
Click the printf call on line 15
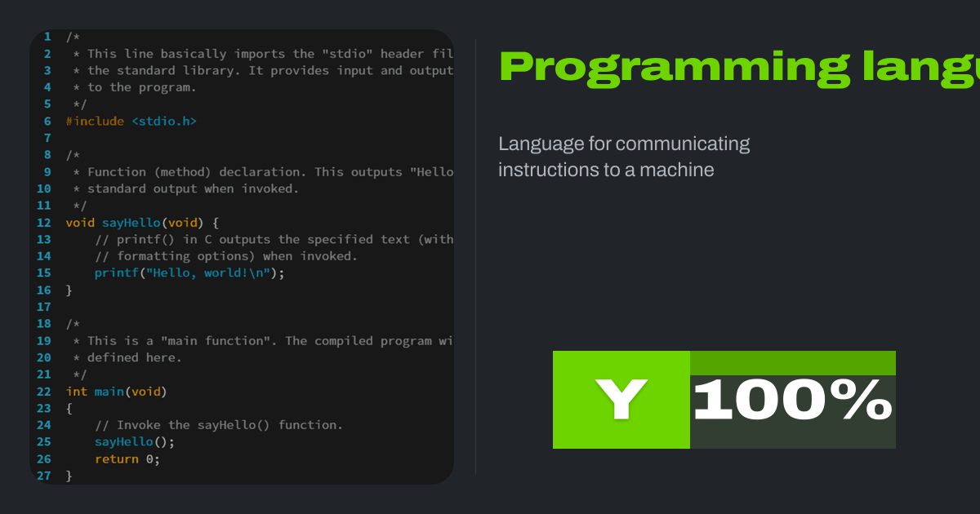point(116,273)
